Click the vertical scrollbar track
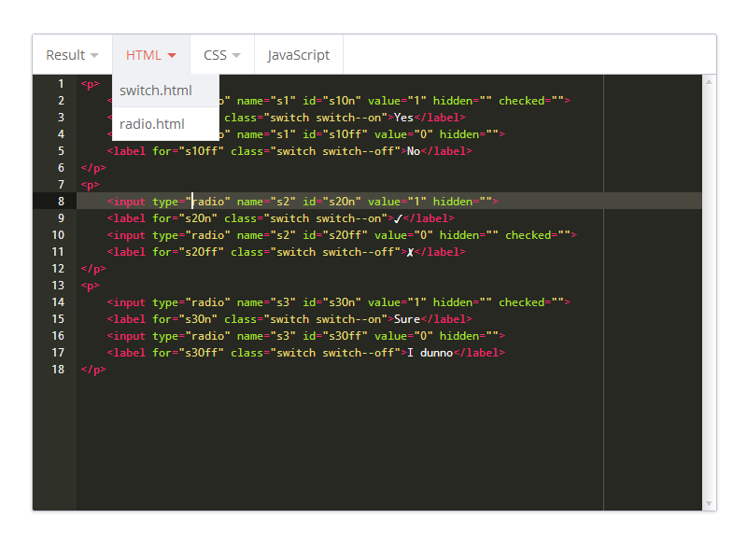Image resolution: width=747 pixels, height=560 pixels. click(x=709, y=280)
